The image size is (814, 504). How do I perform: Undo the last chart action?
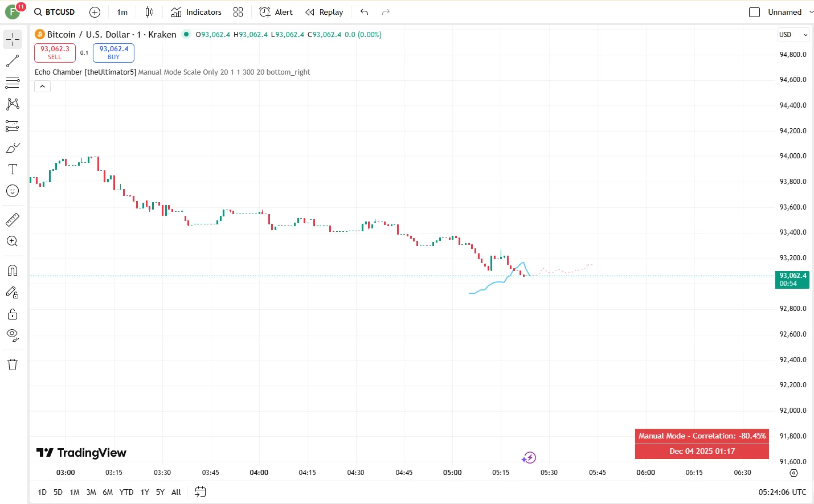click(x=365, y=12)
